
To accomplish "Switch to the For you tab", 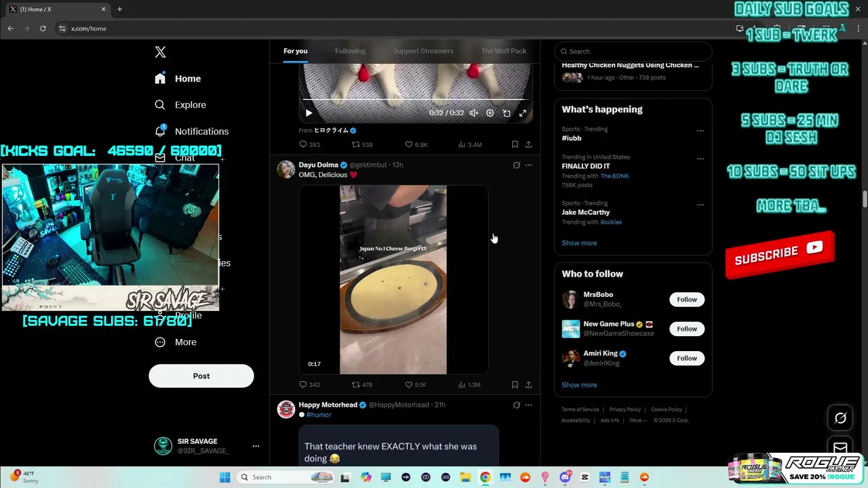I will [x=295, y=51].
